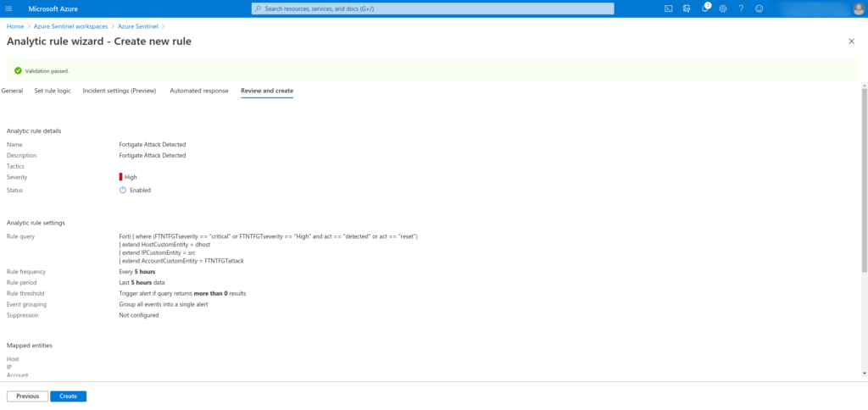Click the Host mapped entity label
Image resolution: width=868 pixels, height=410 pixels.
13,359
